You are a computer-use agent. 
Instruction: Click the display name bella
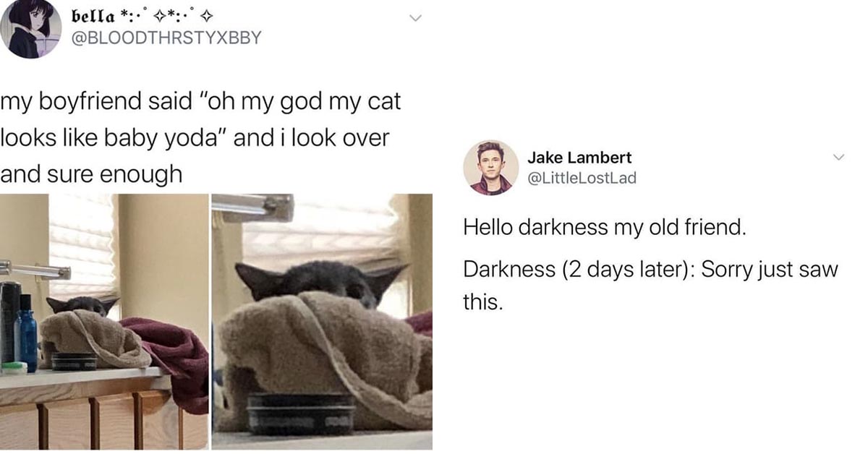98,14
